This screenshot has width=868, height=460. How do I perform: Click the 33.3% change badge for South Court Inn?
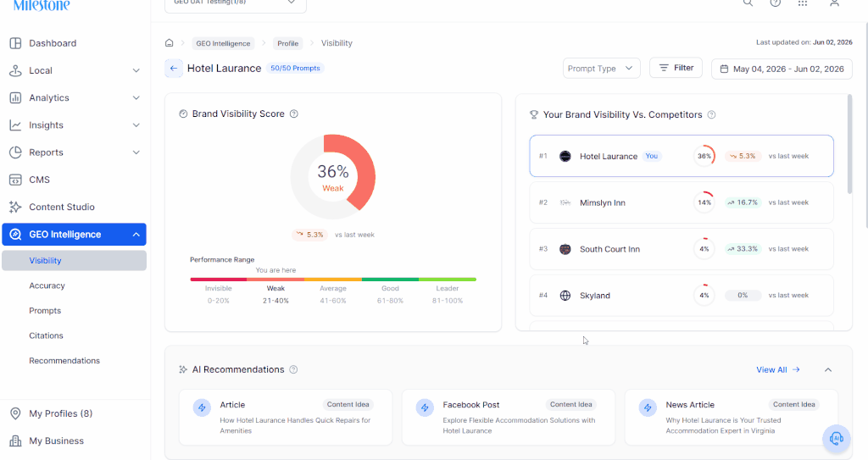coord(743,249)
